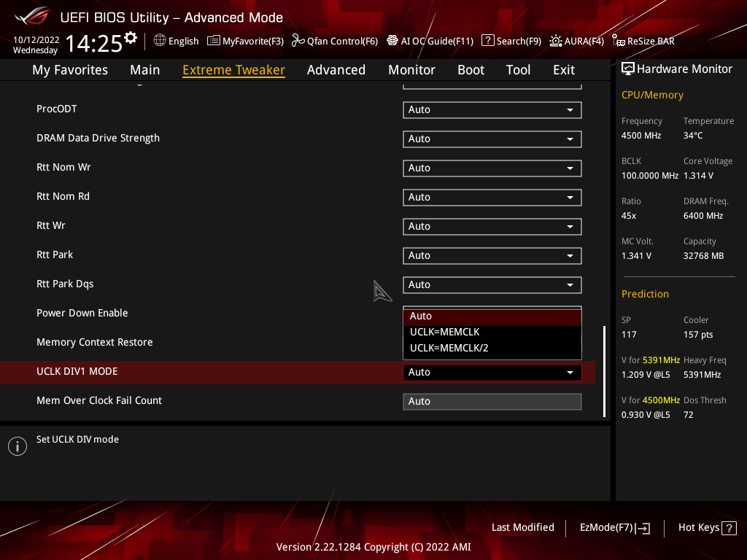The image size is (747, 560).
Task: Click the SP 117 value
Action: (629, 335)
